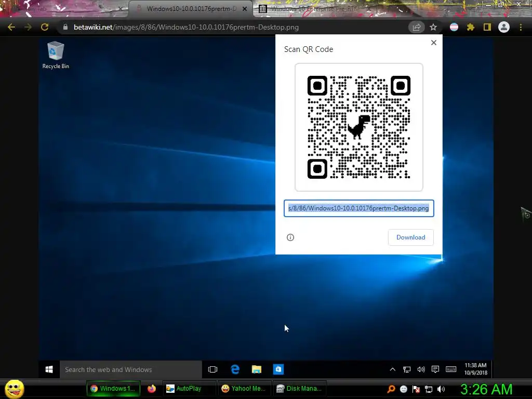Click the network tray icon in image
This screenshot has height=399, width=532.
pyautogui.click(x=407, y=369)
